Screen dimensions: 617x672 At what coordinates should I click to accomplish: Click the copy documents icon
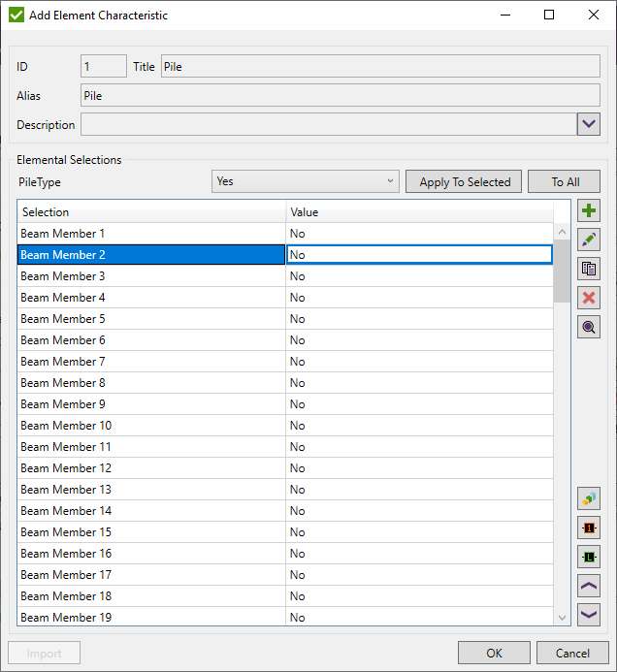point(589,269)
